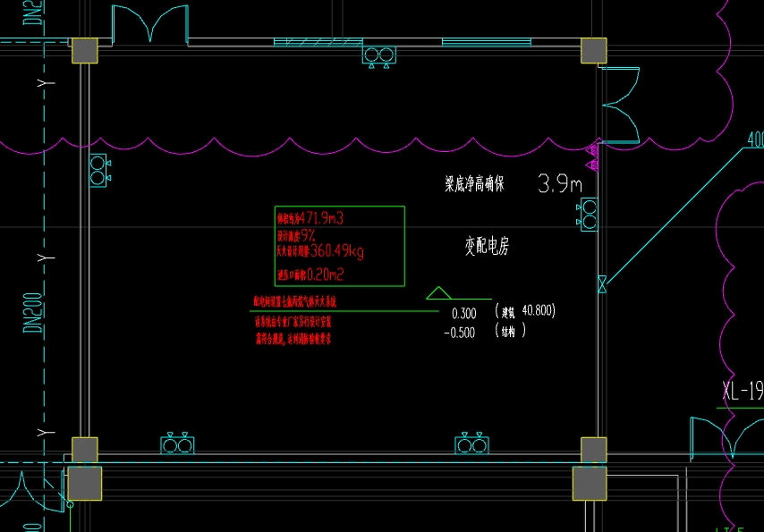Select the bottom-right twin-circle device on the bottom wall
This screenshot has width=764, height=532.
(471, 443)
